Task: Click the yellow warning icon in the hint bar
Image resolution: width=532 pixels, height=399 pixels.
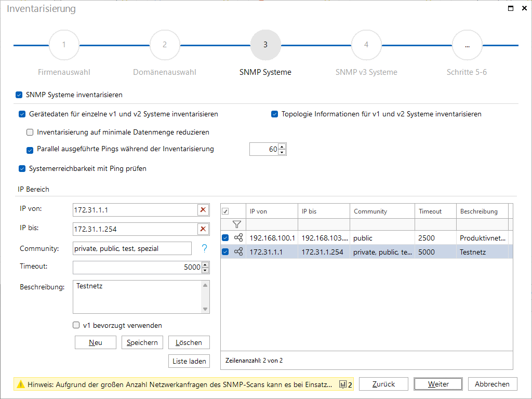Action: [x=21, y=384]
